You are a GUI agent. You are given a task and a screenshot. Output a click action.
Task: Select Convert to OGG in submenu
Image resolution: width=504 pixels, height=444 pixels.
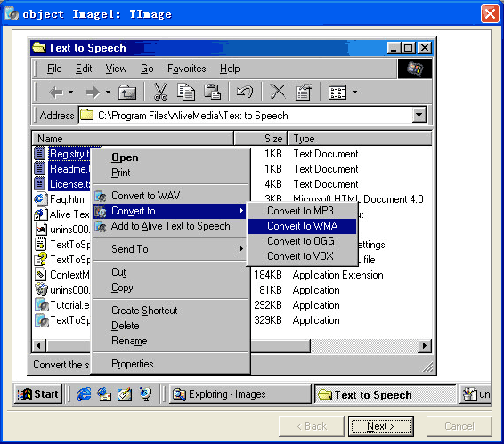302,241
